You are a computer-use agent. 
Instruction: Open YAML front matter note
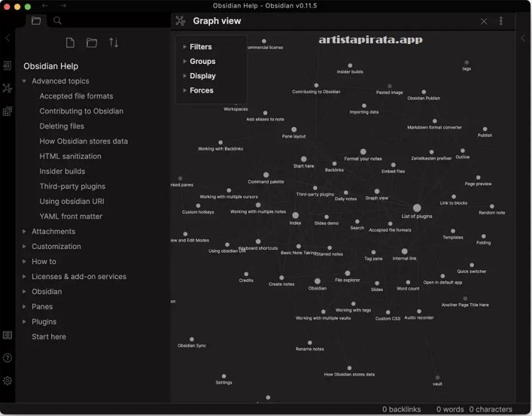[x=70, y=217]
